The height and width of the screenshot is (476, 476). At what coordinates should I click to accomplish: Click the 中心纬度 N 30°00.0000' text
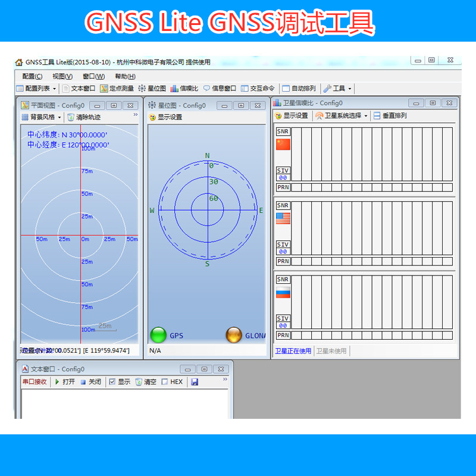(x=67, y=134)
